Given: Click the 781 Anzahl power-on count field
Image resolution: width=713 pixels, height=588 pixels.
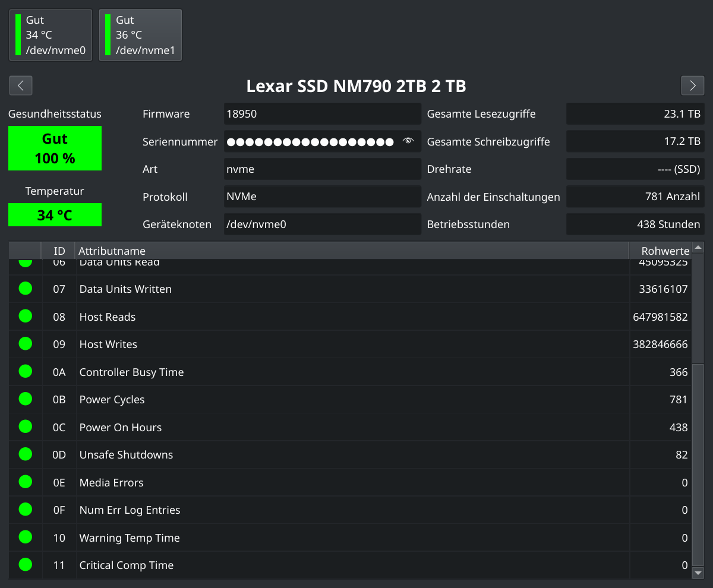Looking at the screenshot, I should click(635, 197).
